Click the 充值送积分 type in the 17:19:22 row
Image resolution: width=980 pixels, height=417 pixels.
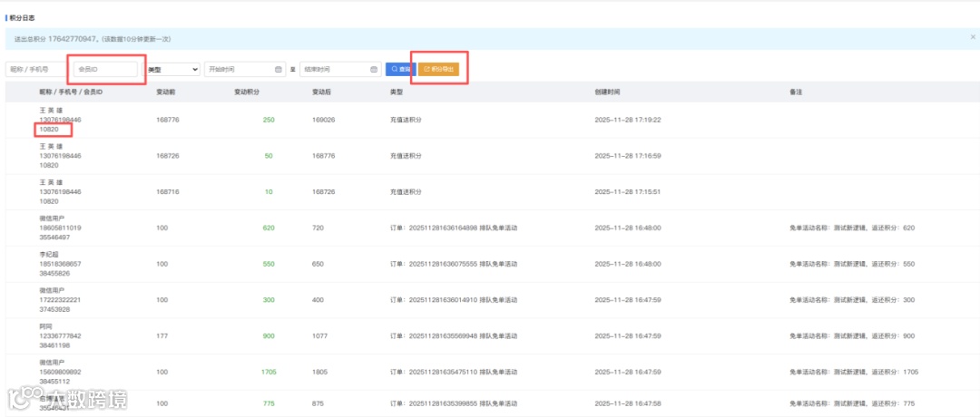(406, 120)
